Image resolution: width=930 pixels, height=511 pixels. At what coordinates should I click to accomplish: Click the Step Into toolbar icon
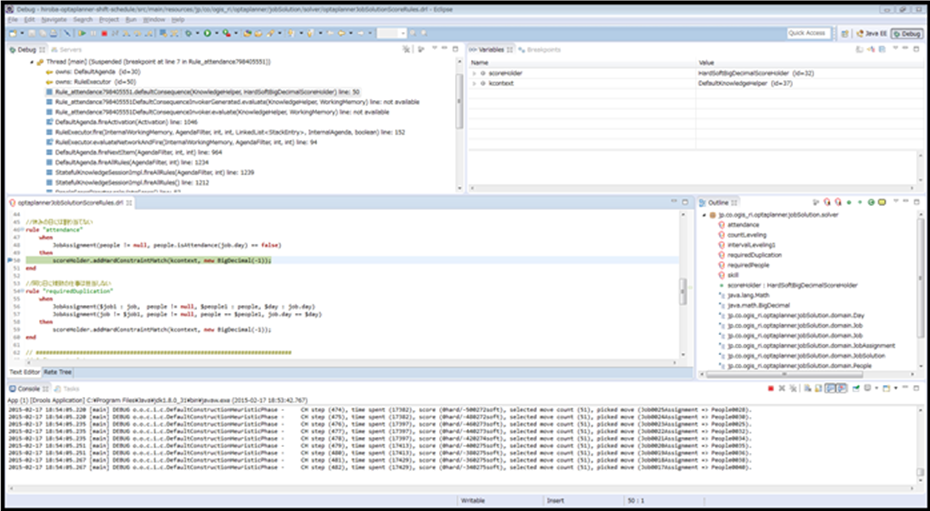coord(126,33)
